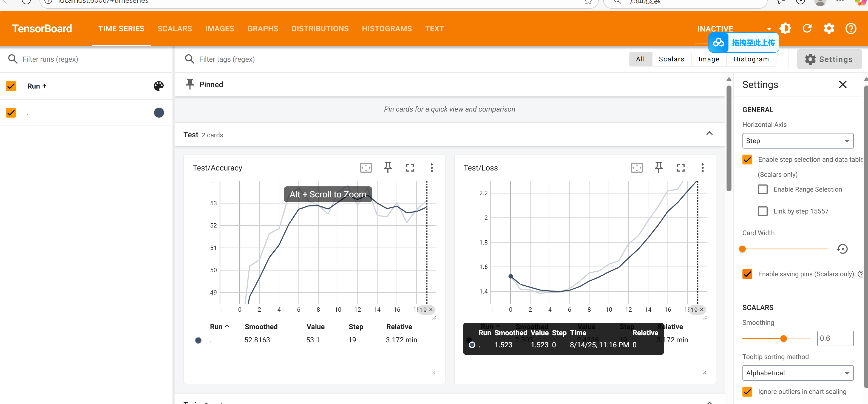Click the Pinned section pin icon
Image resolution: width=868 pixels, height=404 pixels.
tap(190, 84)
